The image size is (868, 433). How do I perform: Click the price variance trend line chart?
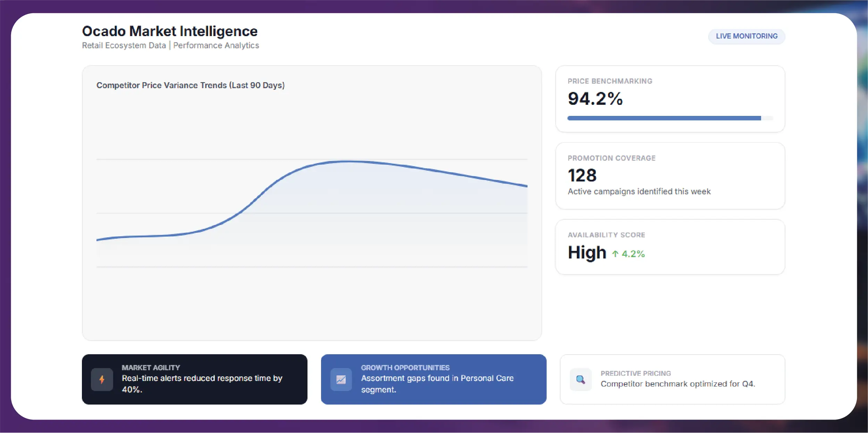[312, 213]
